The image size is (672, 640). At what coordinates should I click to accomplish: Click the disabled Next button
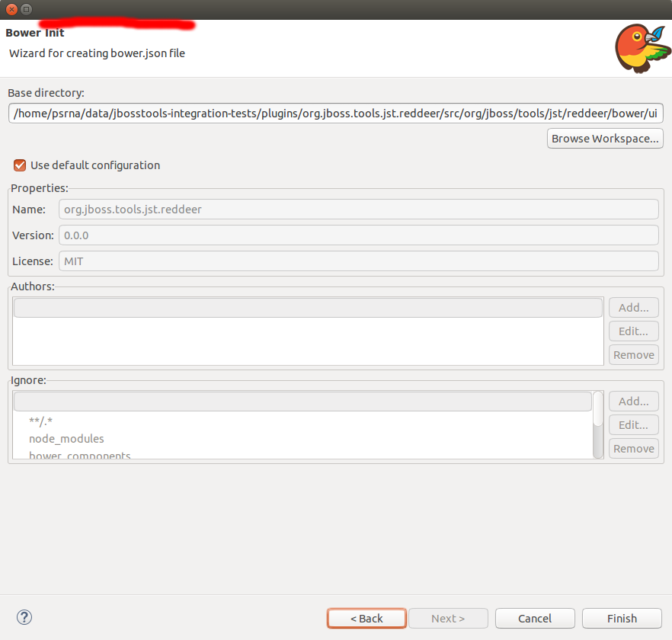coord(448,618)
